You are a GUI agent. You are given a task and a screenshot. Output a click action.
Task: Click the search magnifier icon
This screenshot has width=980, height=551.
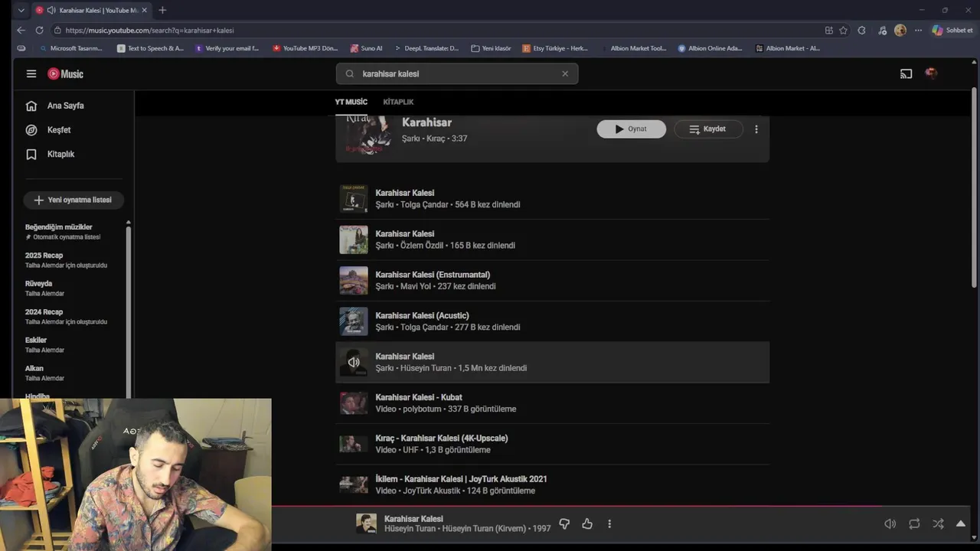350,73
